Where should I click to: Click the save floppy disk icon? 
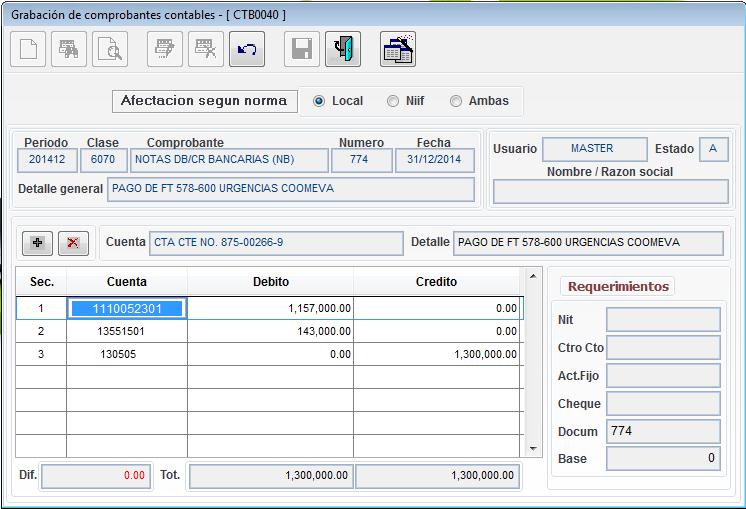point(302,49)
